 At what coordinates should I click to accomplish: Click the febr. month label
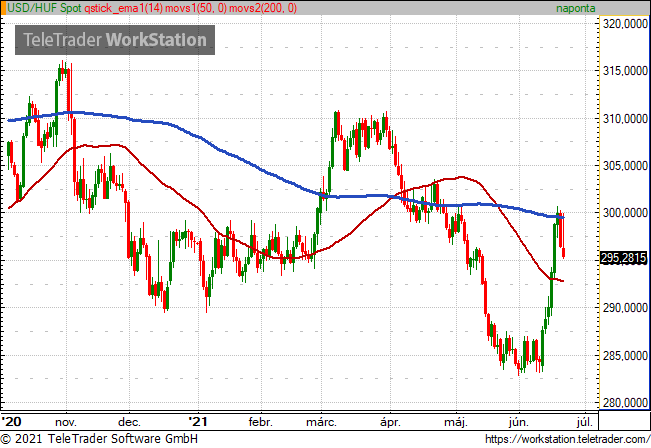point(261,423)
